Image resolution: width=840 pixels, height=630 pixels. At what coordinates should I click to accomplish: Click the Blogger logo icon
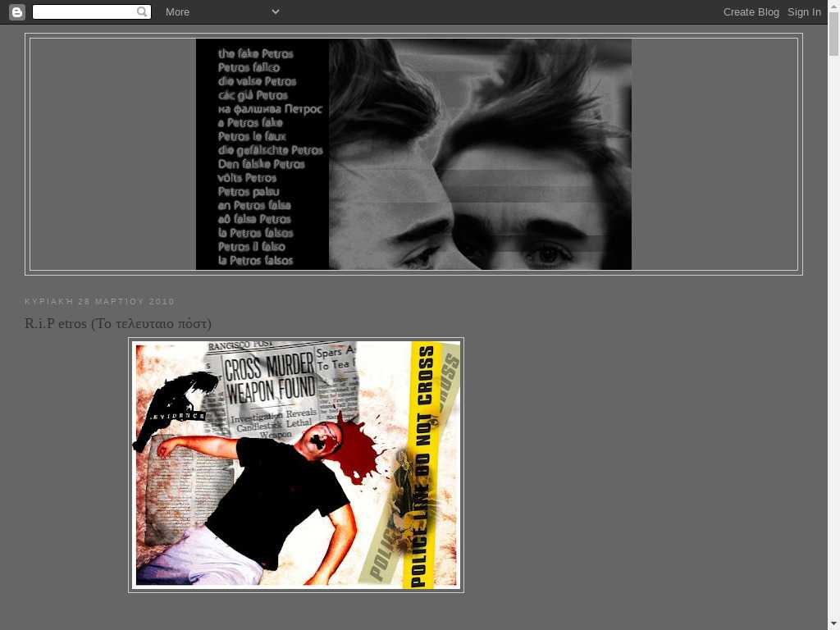[x=16, y=11]
